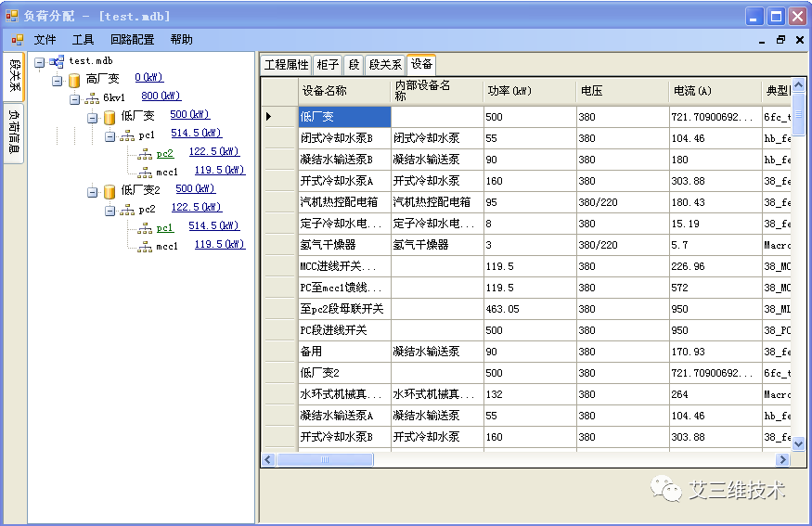The width and height of the screenshot is (812, 526).
Task: Collapse the 高厂变 tree node
Action: point(57,81)
